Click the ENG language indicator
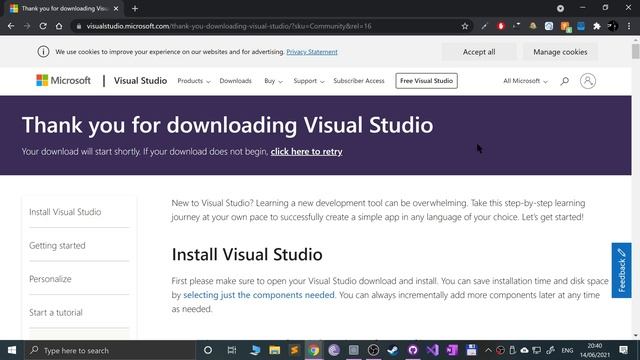Screen dimensions: 640x360 (567, 350)
